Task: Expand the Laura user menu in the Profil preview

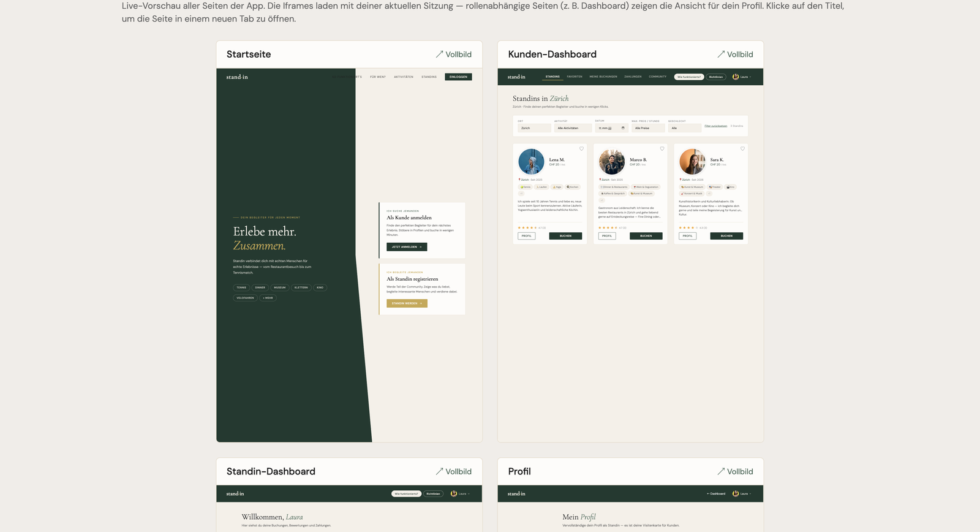Action: point(742,494)
